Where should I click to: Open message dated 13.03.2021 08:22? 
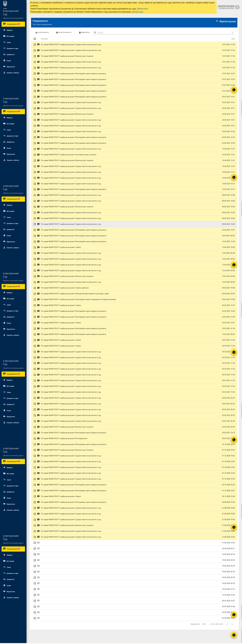[134, 334]
